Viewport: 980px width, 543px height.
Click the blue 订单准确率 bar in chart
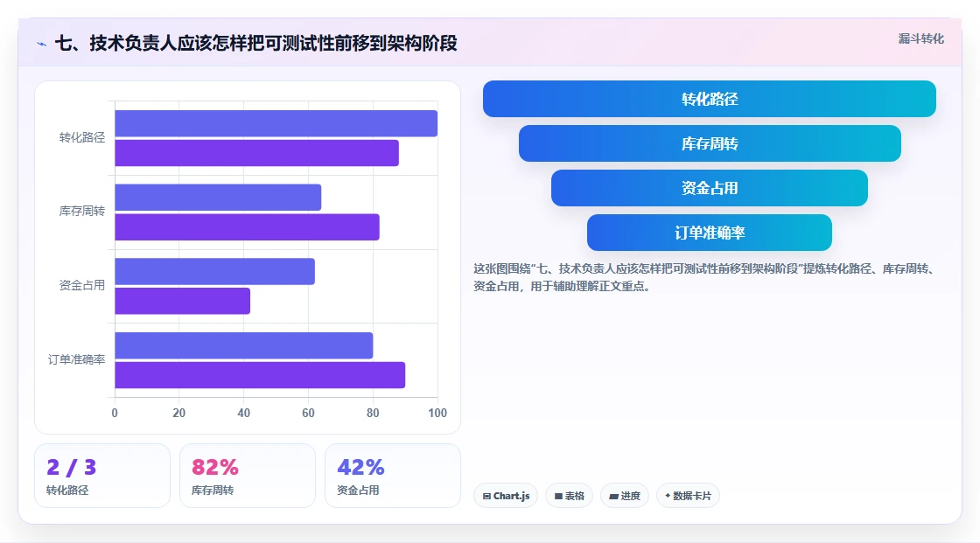click(x=244, y=345)
